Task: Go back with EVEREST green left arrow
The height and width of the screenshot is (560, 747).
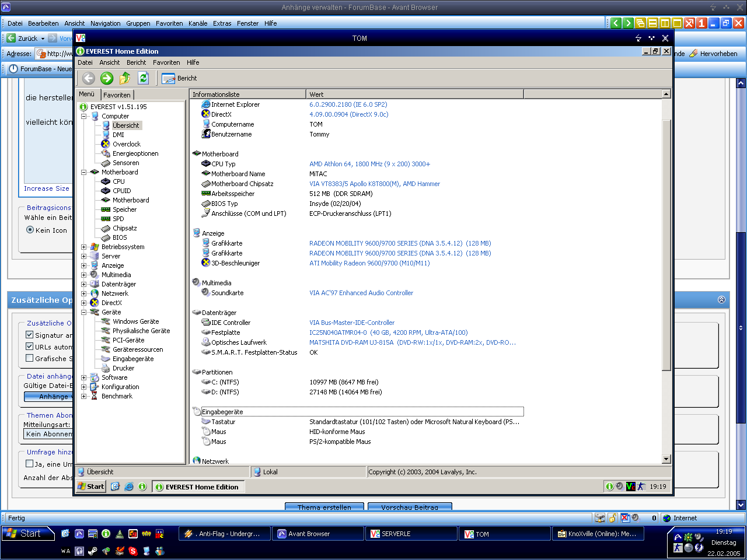Action: 88,78
